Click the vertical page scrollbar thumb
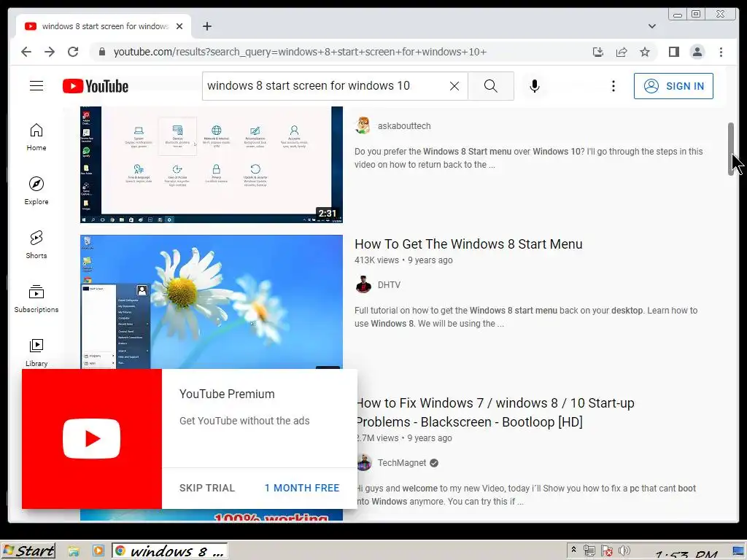This screenshot has width=747, height=560. tap(731, 149)
